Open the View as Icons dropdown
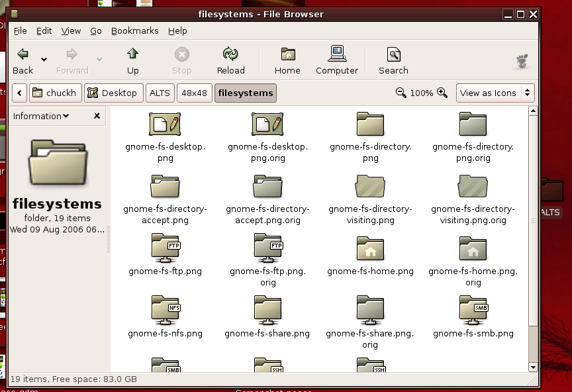The width and height of the screenshot is (572, 392). point(495,93)
